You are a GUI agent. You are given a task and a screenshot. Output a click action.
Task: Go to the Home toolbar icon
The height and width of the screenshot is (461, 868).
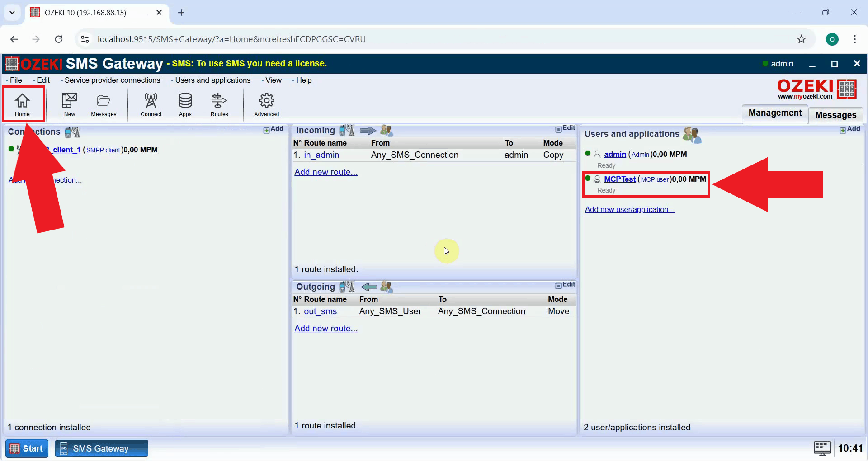(22, 104)
